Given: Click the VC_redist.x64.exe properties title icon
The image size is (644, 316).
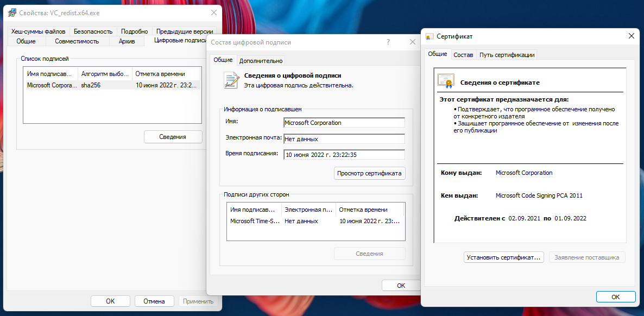Looking at the screenshot, I should tap(11, 12).
